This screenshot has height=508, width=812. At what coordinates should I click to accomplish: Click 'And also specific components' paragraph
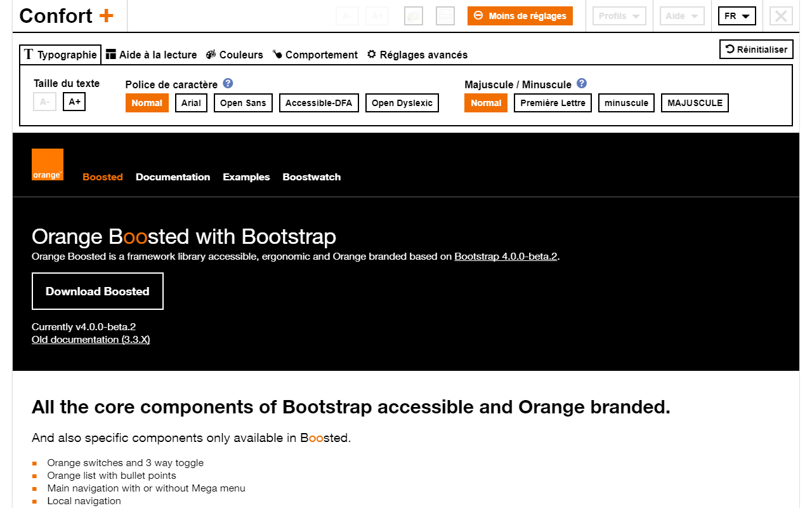pos(191,438)
